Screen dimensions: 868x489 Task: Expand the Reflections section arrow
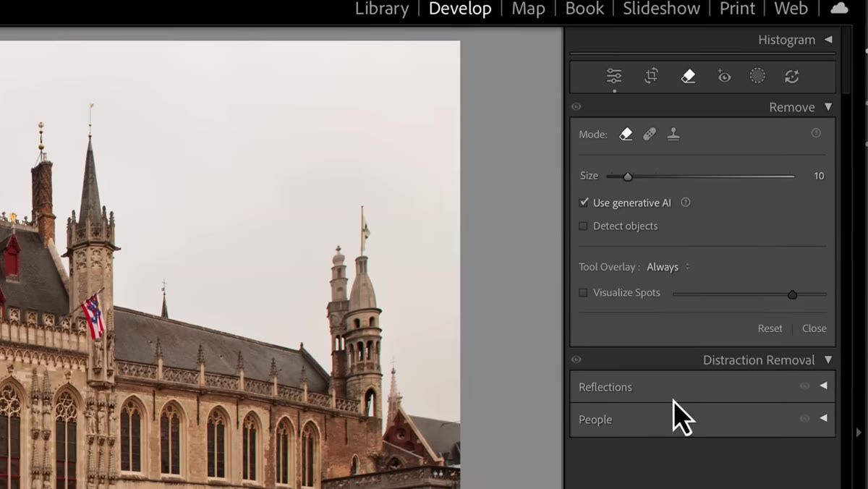823,386
